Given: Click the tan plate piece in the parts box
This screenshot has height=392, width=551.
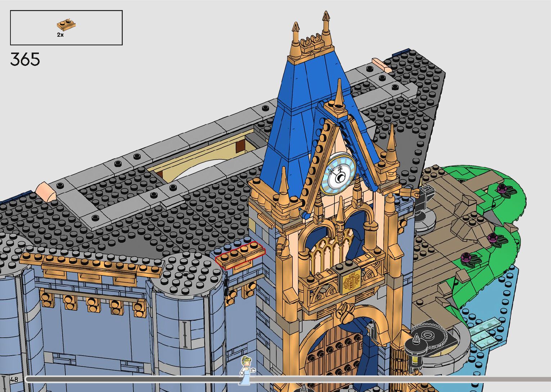Looking at the screenshot, I should 66,24.
